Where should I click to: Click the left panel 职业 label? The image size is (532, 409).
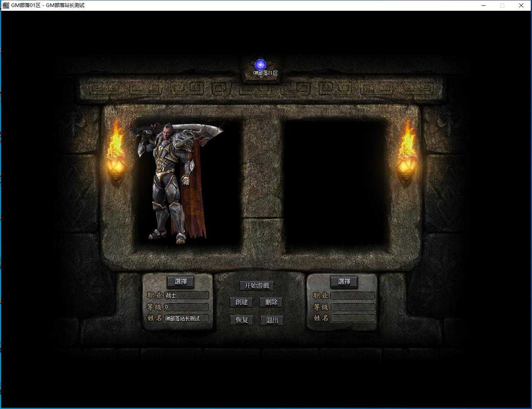coord(155,295)
